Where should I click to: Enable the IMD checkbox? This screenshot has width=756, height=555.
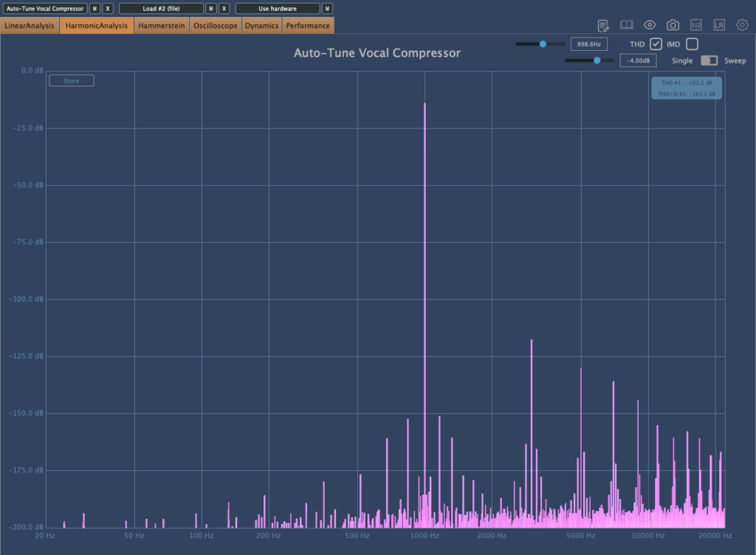692,44
